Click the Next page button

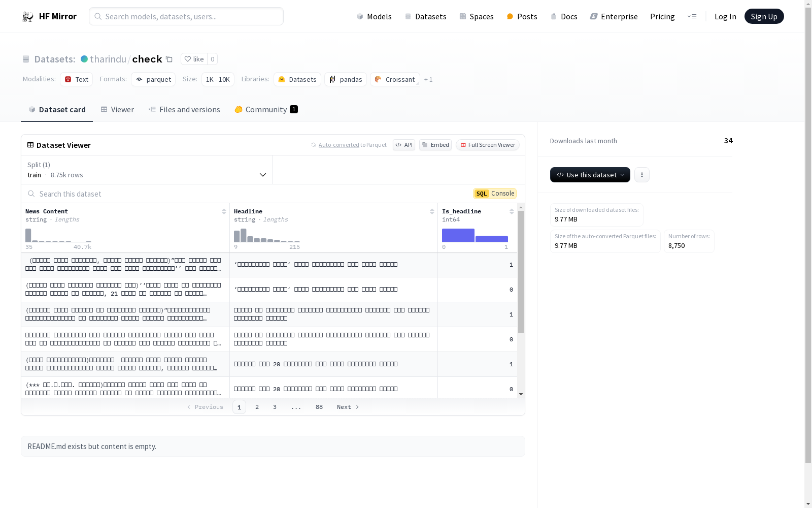(348, 407)
